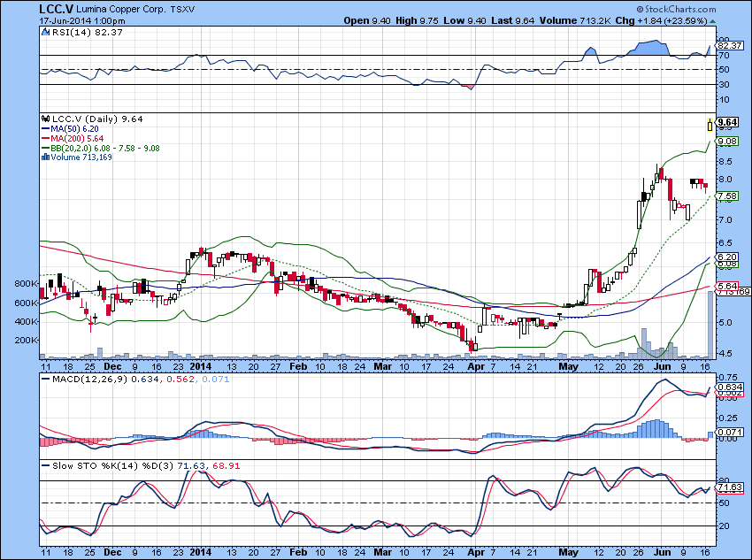
Task: Click the RSI indicator icon beside RSI(14)
Action: pyautogui.click(x=45, y=33)
